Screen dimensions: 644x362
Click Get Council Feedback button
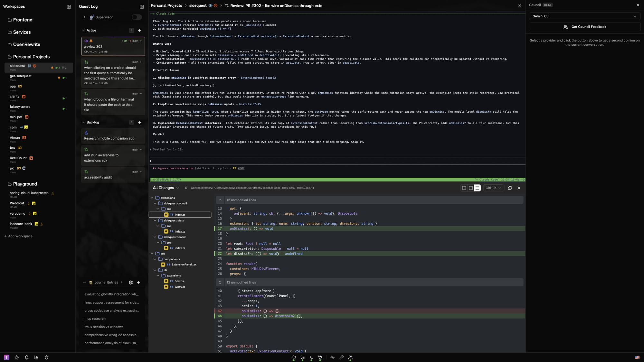584,27
